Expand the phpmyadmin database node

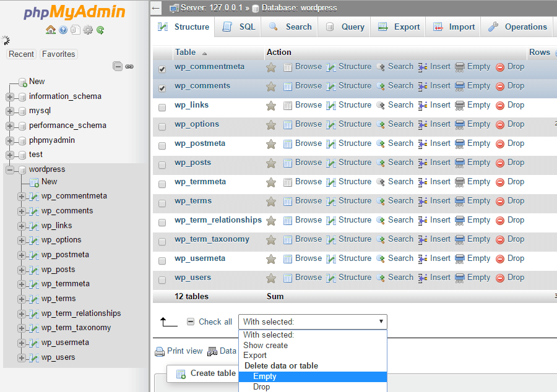tap(10, 140)
